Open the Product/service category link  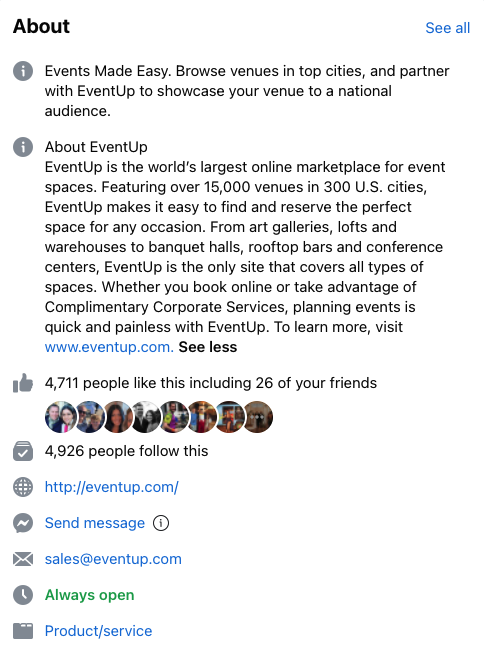tap(98, 631)
